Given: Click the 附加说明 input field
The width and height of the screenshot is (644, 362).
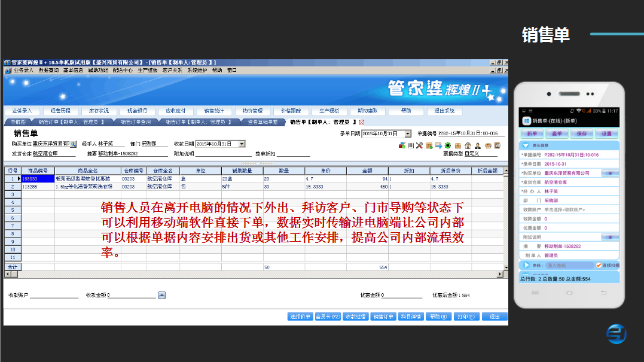Looking at the screenshot, I should pos(224,154).
